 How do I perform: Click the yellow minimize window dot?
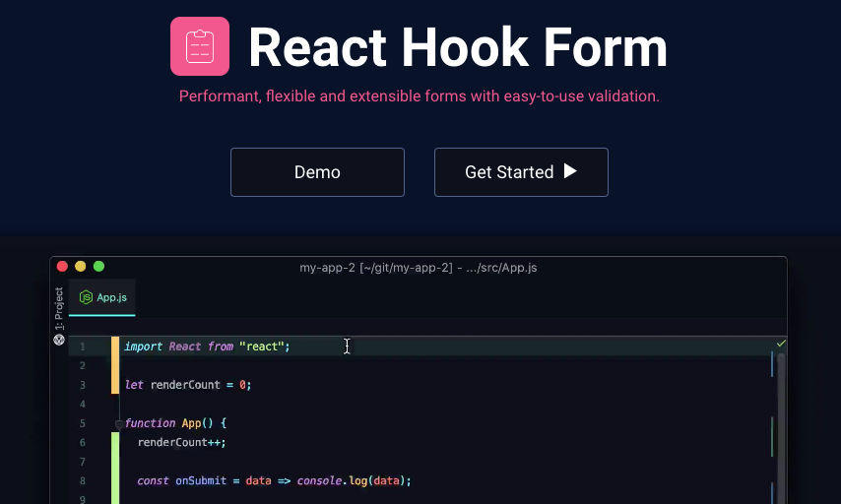click(81, 267)
